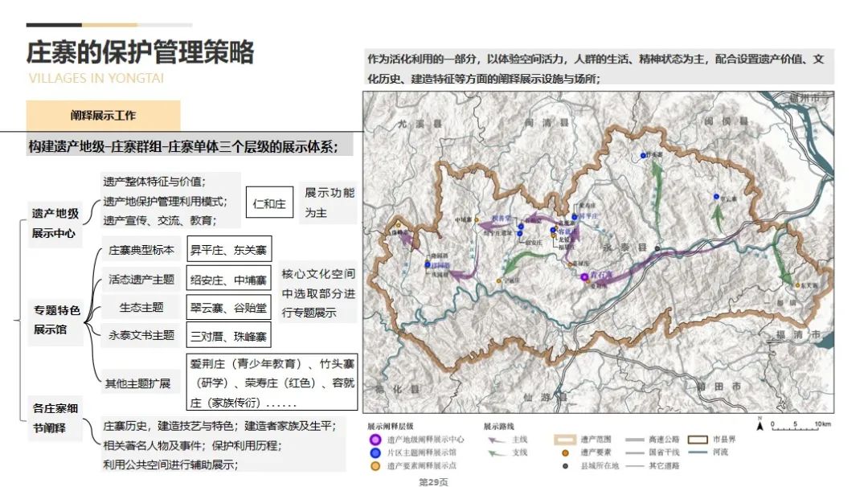Click the 遗产要素 orange dot legend icon
868x487 pixels.
tap(565, 452)
